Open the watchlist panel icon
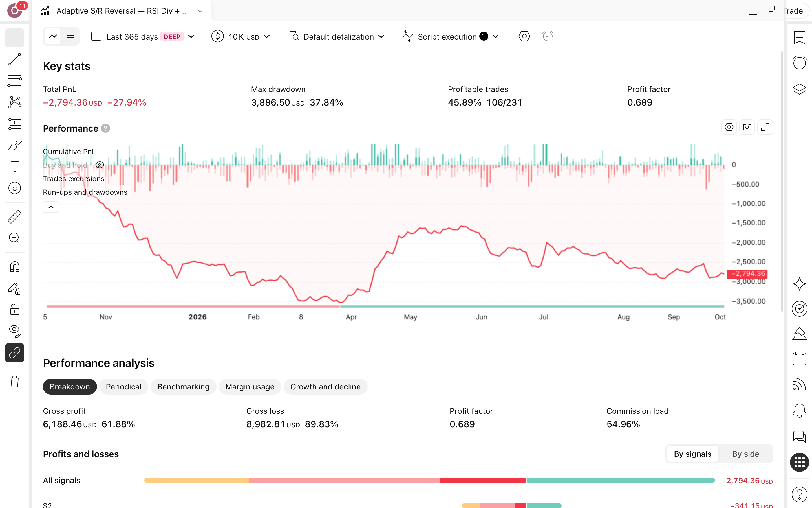This screenshot has width=812, height=508. tap(799, 38)
